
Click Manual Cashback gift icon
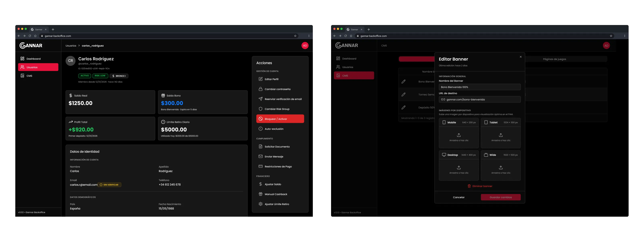(x=260, y=194)
